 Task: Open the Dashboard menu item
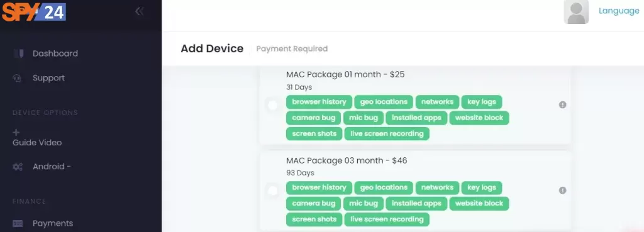point(55,53)
